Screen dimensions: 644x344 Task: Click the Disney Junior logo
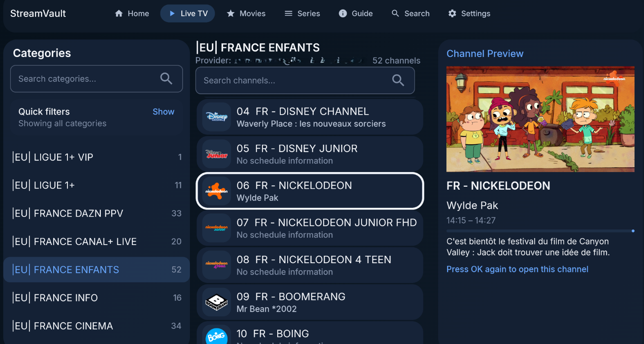click(x=217, y=154)
